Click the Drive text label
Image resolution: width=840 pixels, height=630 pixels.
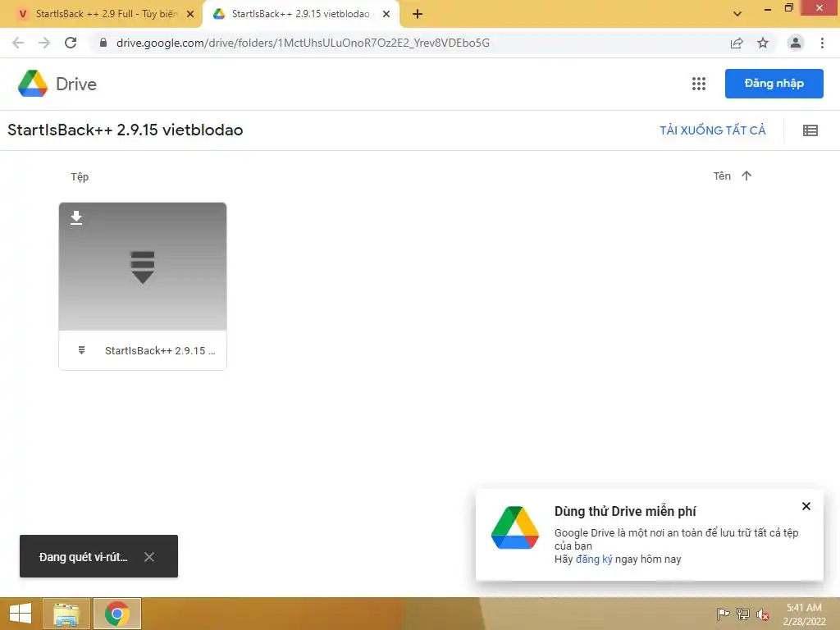click(76, 84)
